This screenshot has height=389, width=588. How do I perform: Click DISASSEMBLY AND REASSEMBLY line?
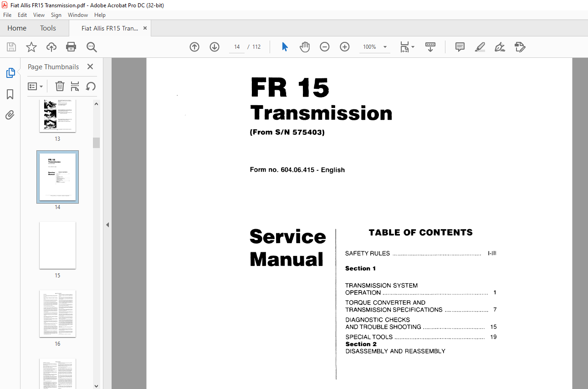tap(395, 351)
